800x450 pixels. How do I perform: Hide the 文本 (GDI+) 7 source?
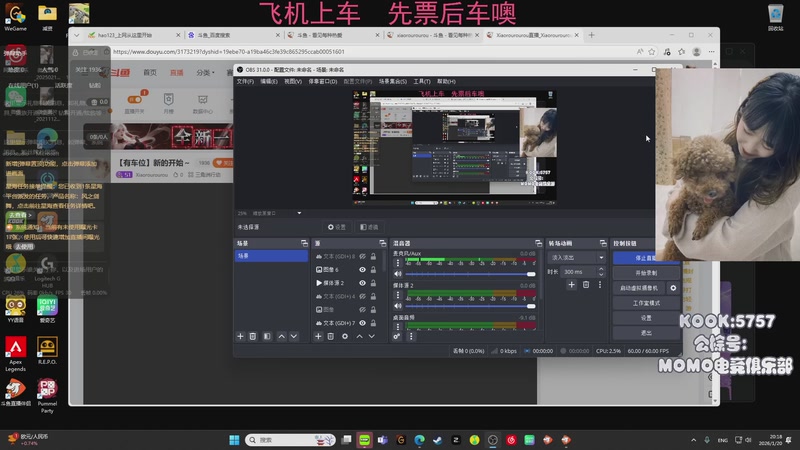pyautogui.click(x=362, y=323)
